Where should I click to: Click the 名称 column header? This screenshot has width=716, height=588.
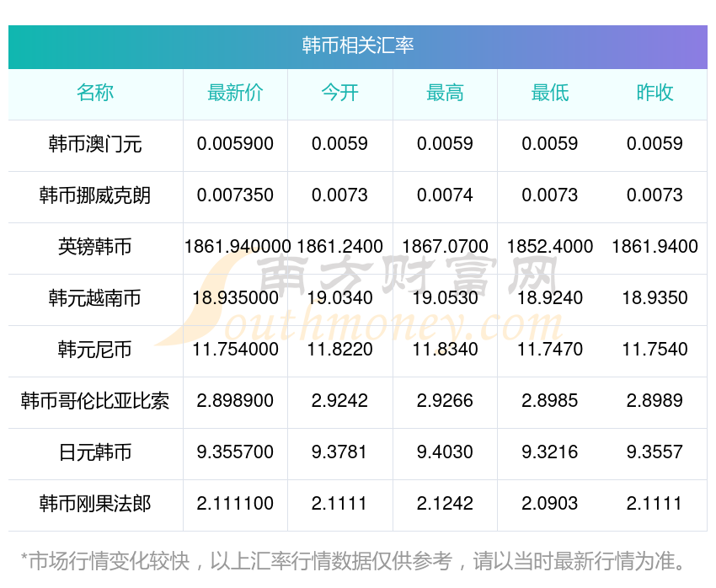[95, 93]
